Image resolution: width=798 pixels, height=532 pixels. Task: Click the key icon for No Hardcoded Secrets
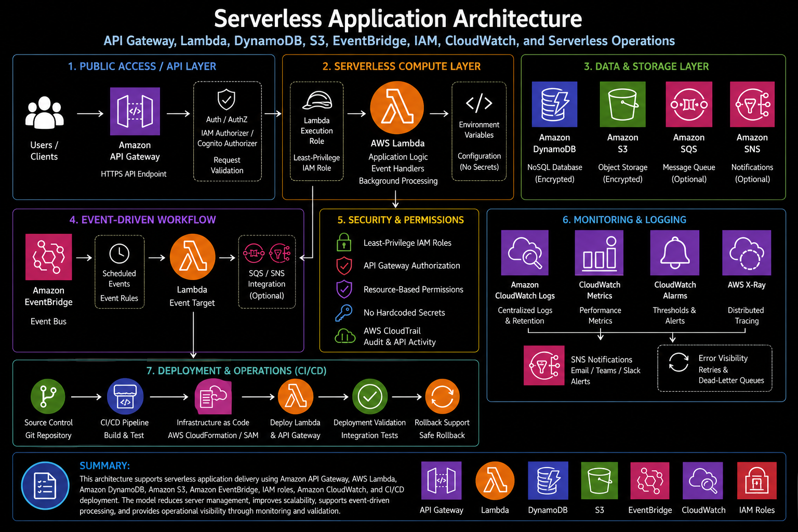tap(343, 313)
